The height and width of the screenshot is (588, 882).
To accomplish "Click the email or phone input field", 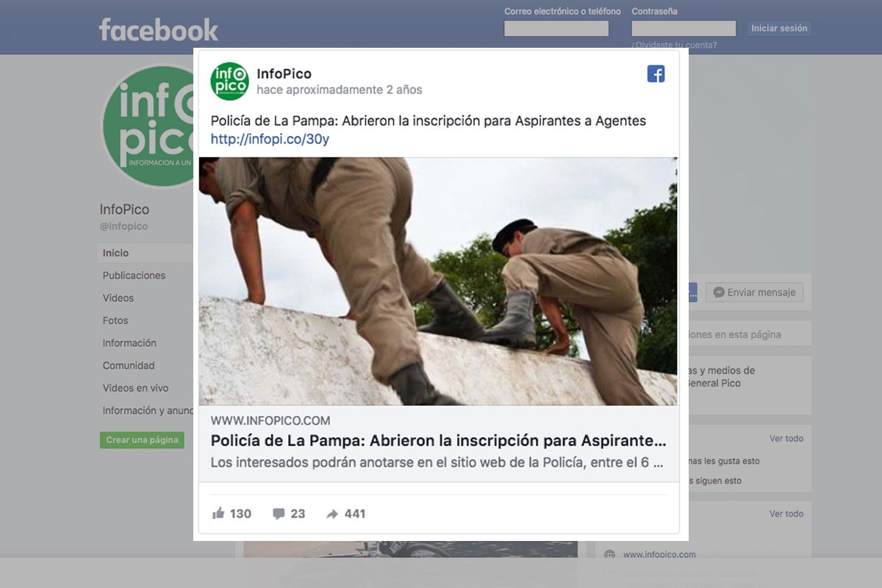I will 556,29.
